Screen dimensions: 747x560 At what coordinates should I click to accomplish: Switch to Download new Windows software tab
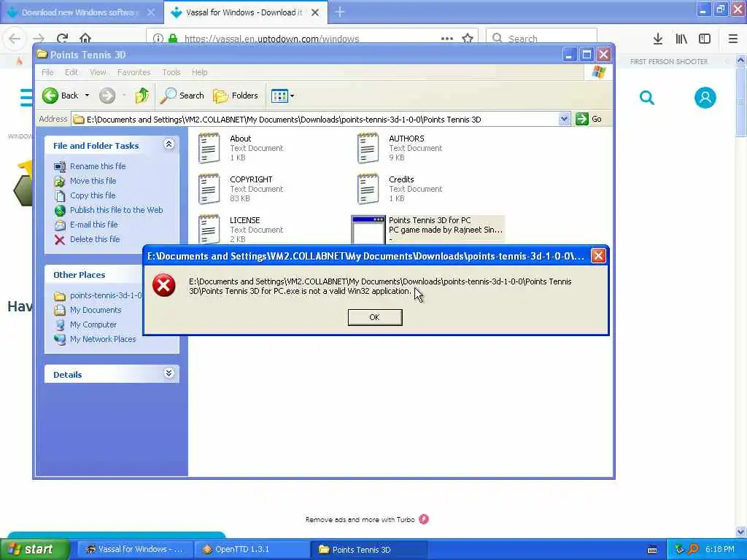tap(81, 12)
